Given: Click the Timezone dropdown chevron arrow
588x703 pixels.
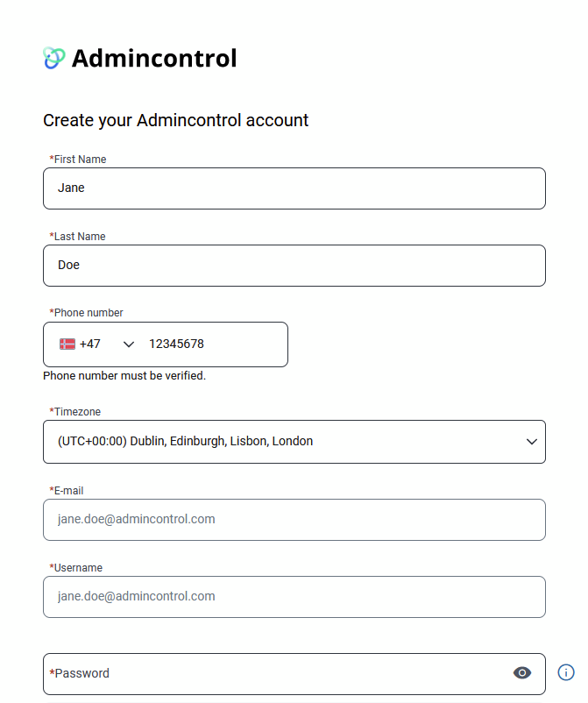Looking at the screenshot, I should pos(531,441).
